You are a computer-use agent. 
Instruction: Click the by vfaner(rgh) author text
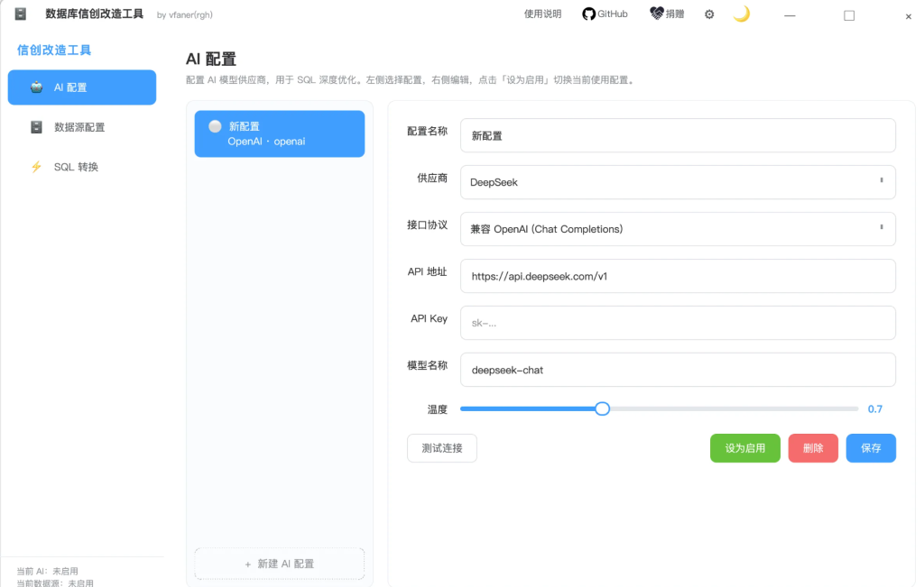coord(184,14)
